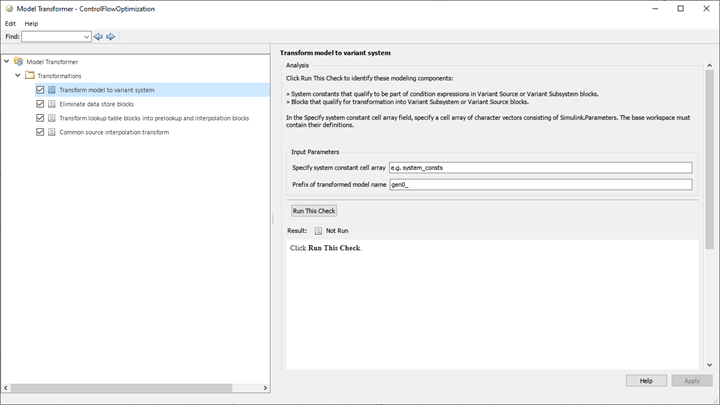Uncheck Transform model to variant system checkbox
Viewport: 720px width, 405px height.
(40, 90)
